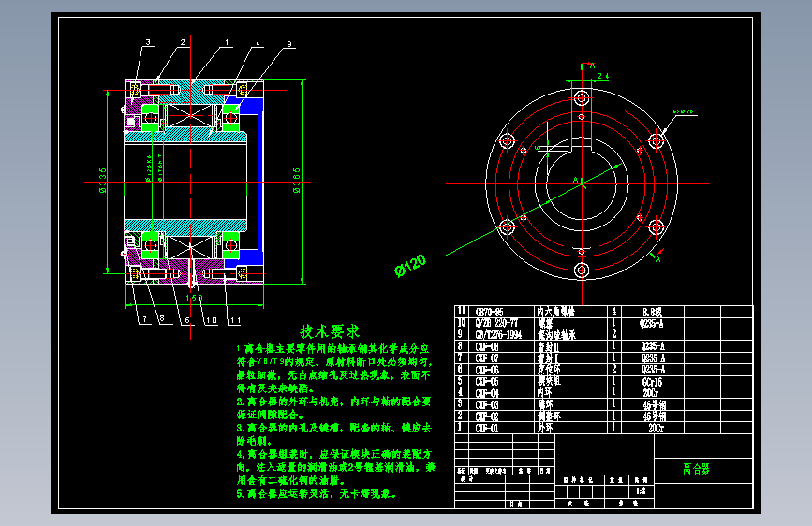Click the requirement line 5.离合器应运转灵活
This screenshot has height=526, width=812.
click(317, 494)
